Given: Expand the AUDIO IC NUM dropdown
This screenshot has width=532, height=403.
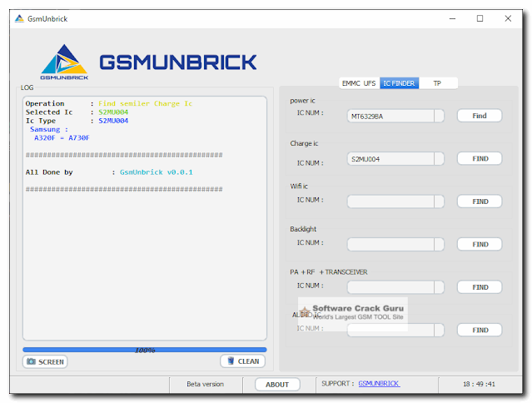Looking at the screenshot, I should 439,330.
